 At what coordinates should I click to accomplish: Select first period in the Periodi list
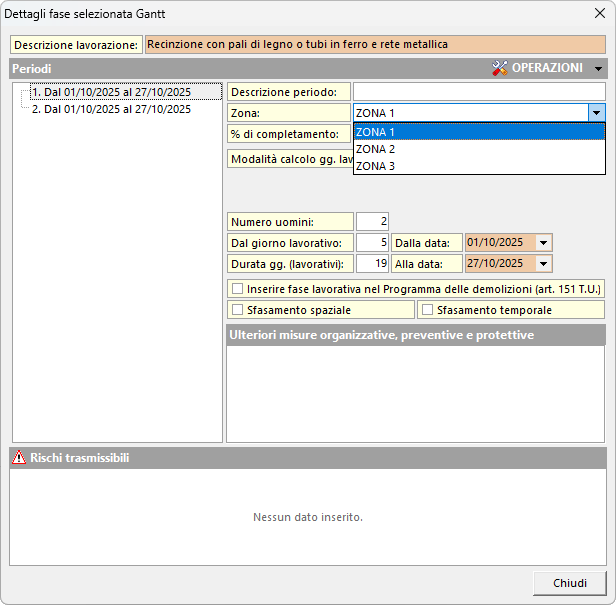pyautogui.click(x=111, y=92)
